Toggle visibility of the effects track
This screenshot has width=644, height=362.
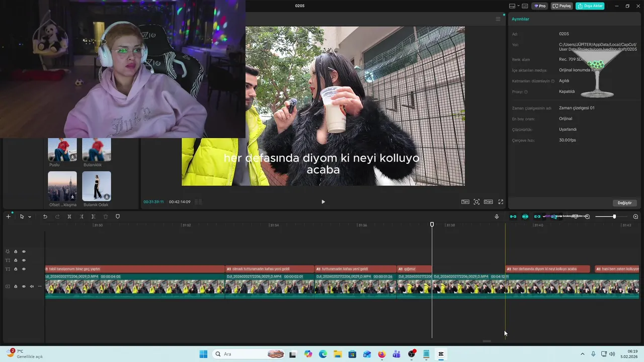click(24, 251)
